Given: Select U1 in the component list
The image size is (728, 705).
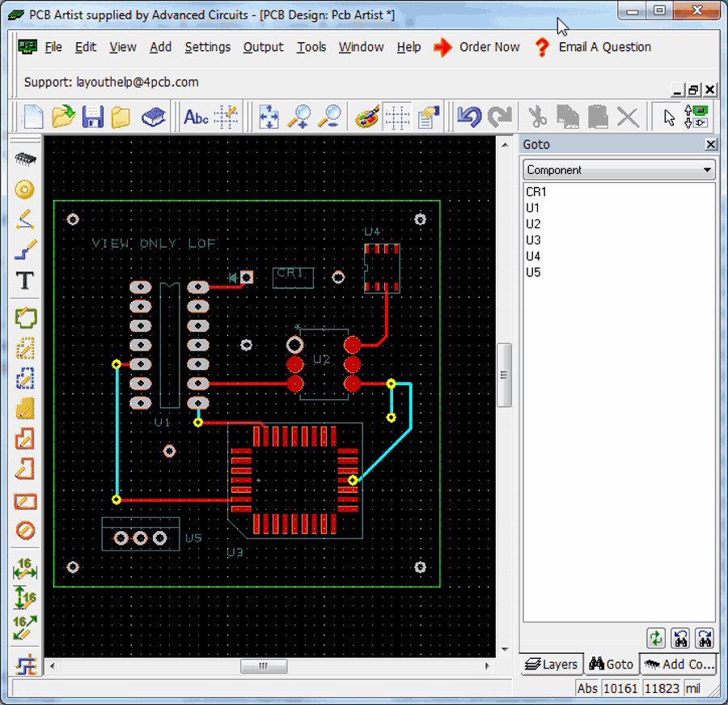Looking at the screenshot, I should tap(619, 208).
